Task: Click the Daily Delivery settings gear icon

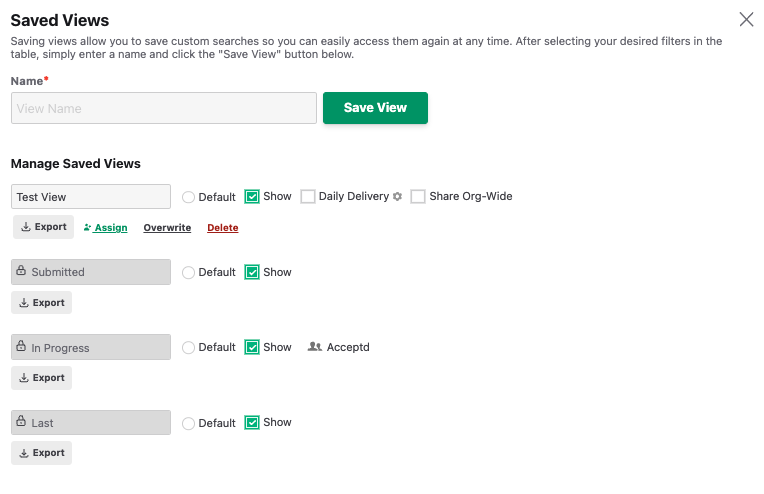Action: [397, 197]
